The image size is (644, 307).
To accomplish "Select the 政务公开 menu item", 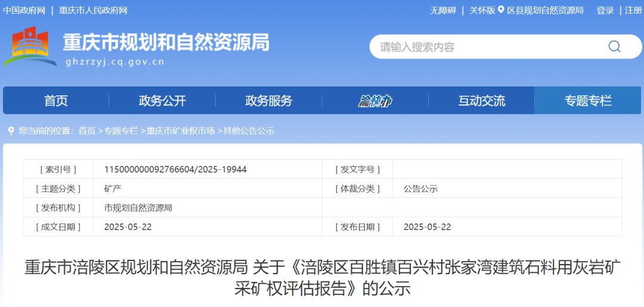I will pos(162,101).
